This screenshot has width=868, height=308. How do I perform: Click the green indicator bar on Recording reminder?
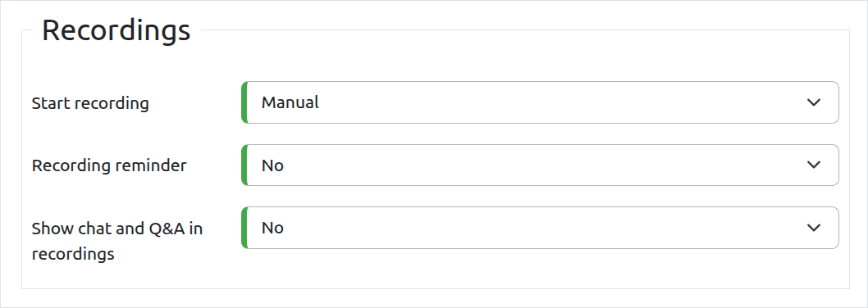click(x=244, y=165)
